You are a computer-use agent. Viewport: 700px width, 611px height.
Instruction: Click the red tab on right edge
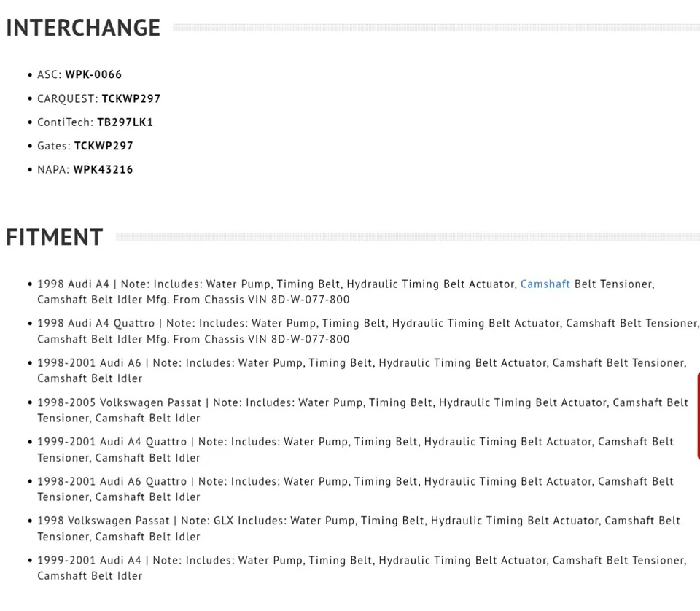point(697,416)
